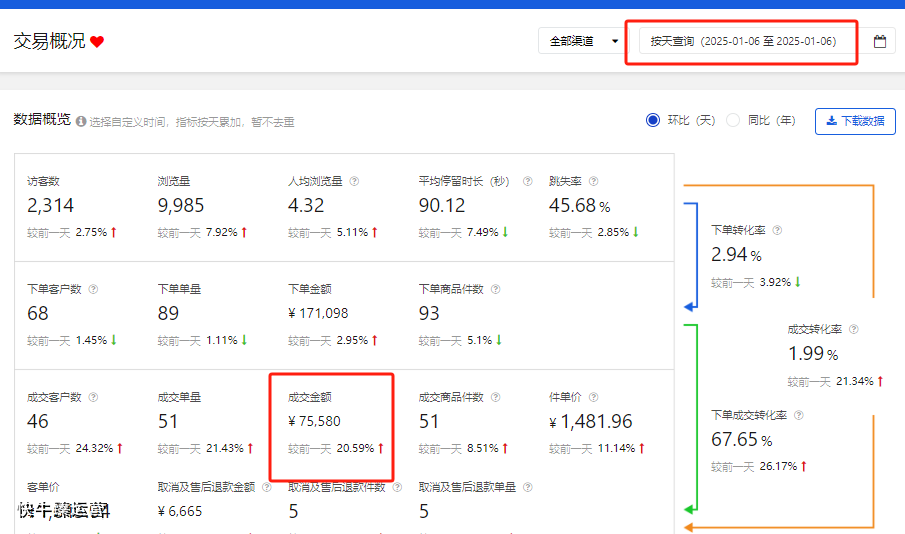Viewport: 905px width, 534px height.
Task: Click help icon next to 人均浏览量
Action: tap(354, 182)
